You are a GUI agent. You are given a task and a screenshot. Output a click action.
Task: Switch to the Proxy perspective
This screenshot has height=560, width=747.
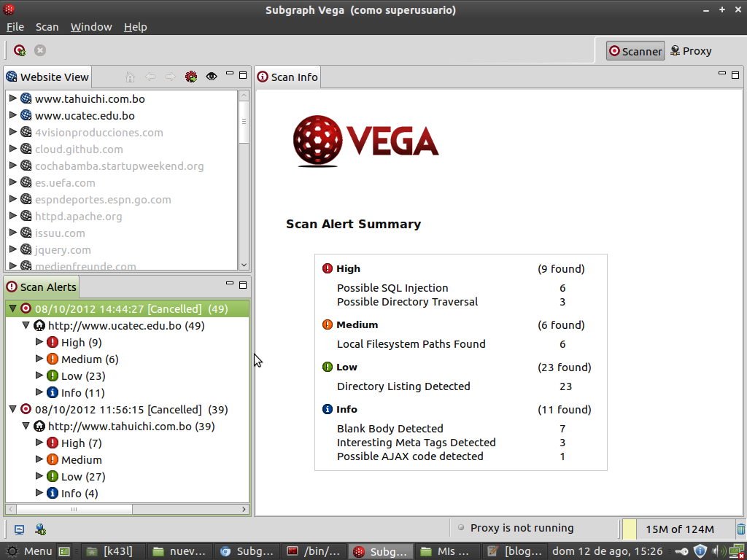(691, 51)
